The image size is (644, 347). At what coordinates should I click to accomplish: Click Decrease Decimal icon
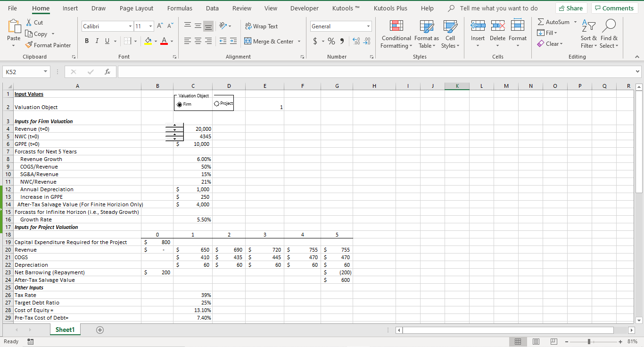pyautogui.click(x=366, y=42)
